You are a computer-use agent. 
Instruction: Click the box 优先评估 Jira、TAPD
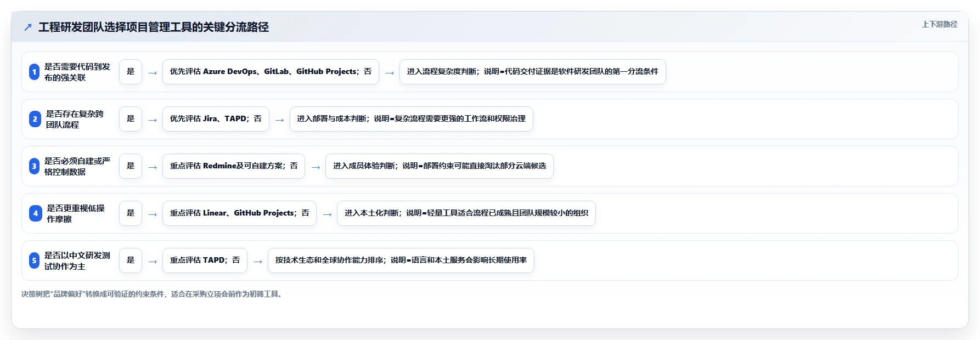click(216, 119)
